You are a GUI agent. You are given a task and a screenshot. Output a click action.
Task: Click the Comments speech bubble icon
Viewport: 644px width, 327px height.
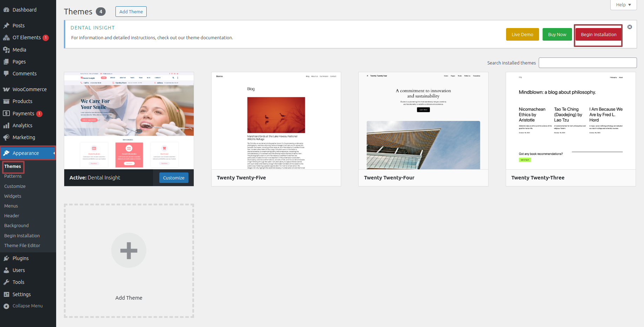[x=6, y=74]
